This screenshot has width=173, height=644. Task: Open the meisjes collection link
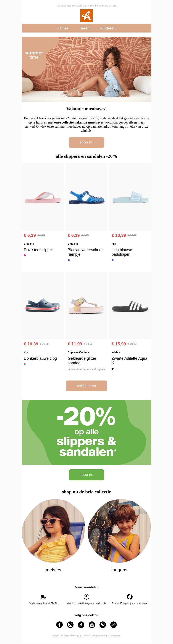(x=53, y=570)
